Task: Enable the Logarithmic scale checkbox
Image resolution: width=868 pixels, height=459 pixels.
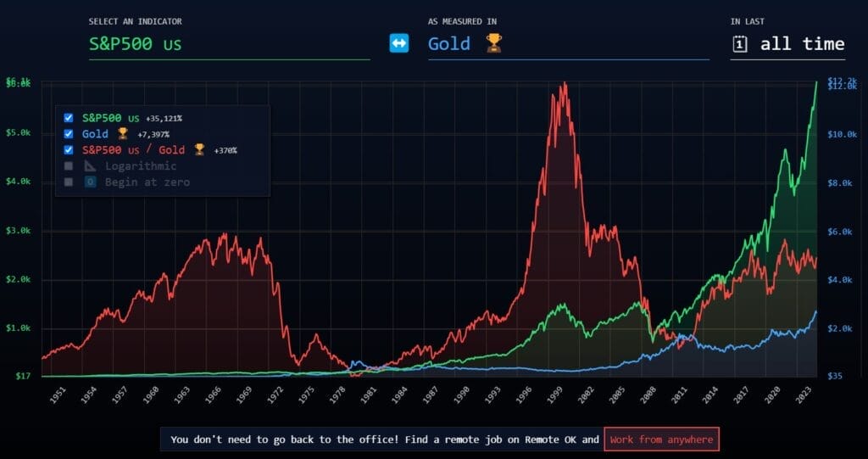Action: (69, 166)
